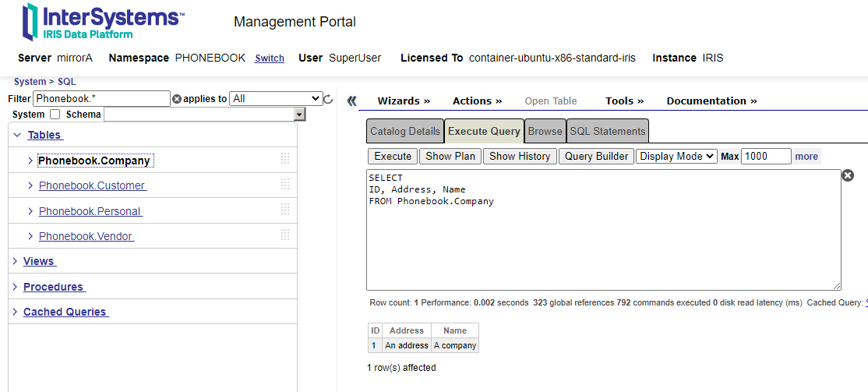Viewport: 868px width, 392px height.
Task: Select the Phonebook.Vendor table
Action: click(x=86, y=236)
